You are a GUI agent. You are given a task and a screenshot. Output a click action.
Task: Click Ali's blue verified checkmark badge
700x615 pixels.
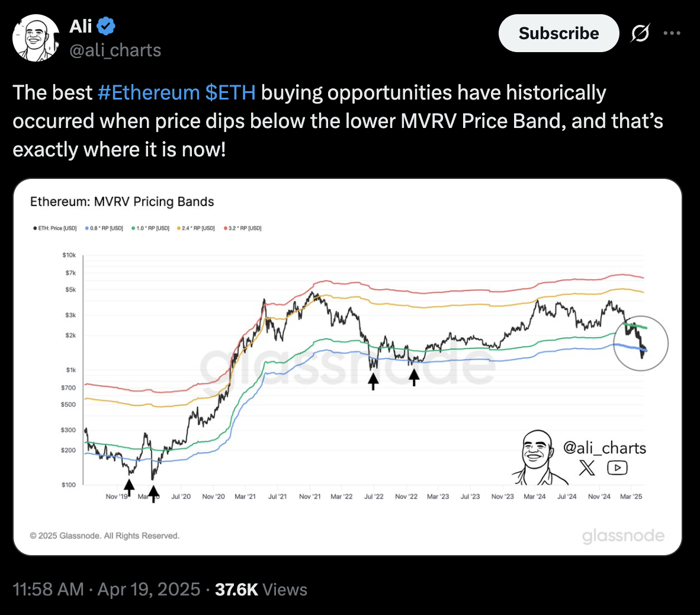pos(105,25)
